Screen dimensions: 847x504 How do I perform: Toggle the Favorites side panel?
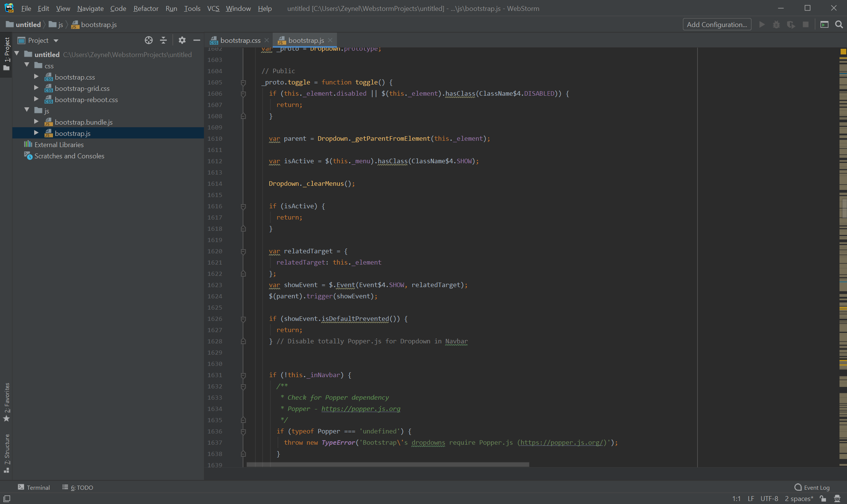7,402
